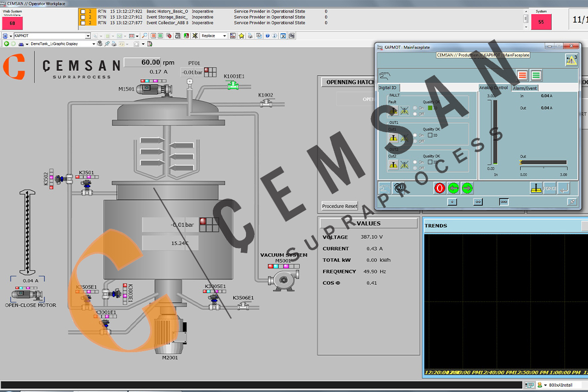Click the auto mode swirl icon in faceplate
Image resolution: width=588 pixels, height=392 pixels.
click(399, 188)
